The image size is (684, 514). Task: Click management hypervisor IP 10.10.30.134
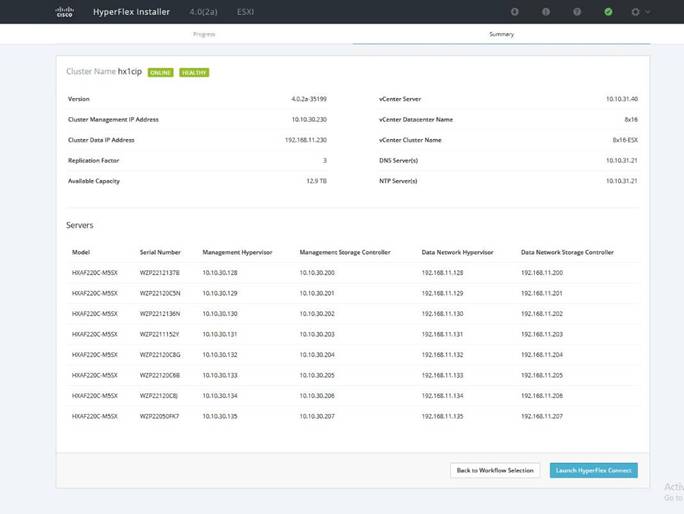220,396
